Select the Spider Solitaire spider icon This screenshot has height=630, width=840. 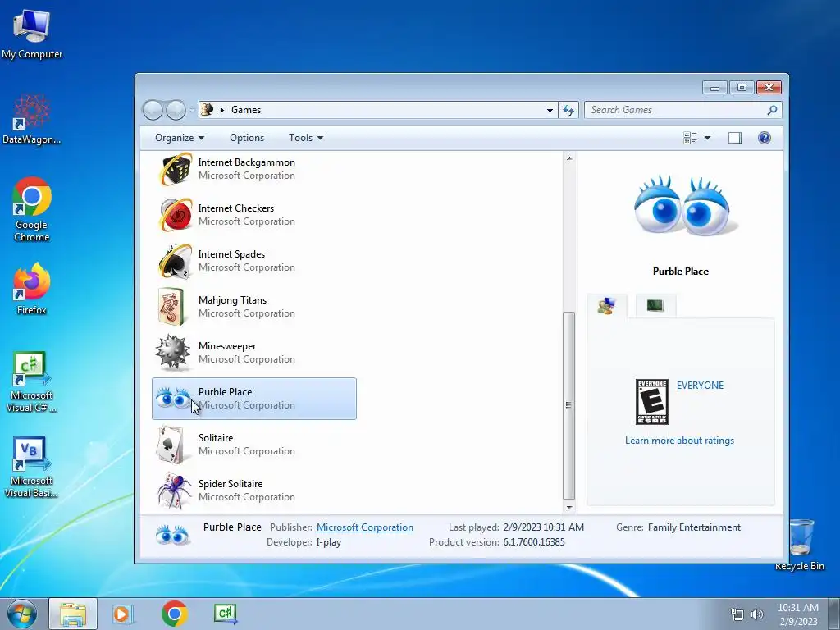click(174, 491)
